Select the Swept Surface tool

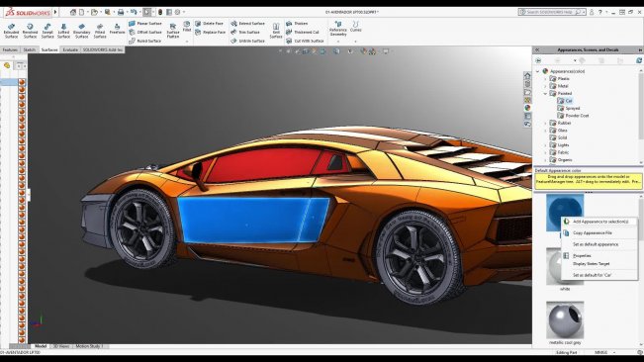(x=47, y=32)
